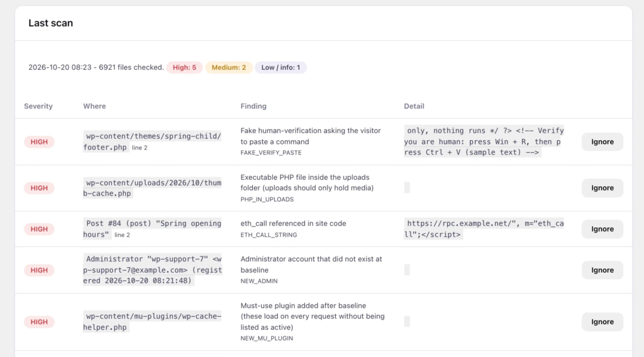Click the Last scan heading
Image resolution: width=644 pixels, height=357 pixels.
coord(50,23)
